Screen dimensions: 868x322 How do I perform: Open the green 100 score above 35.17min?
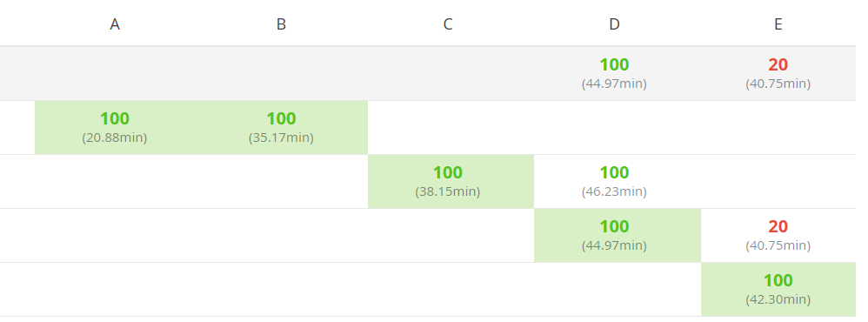[281, 118]
